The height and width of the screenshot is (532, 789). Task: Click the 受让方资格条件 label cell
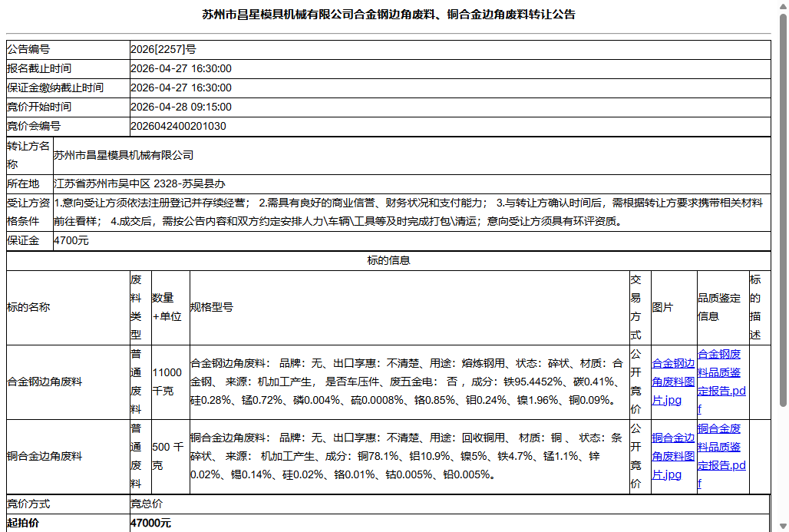30,212
